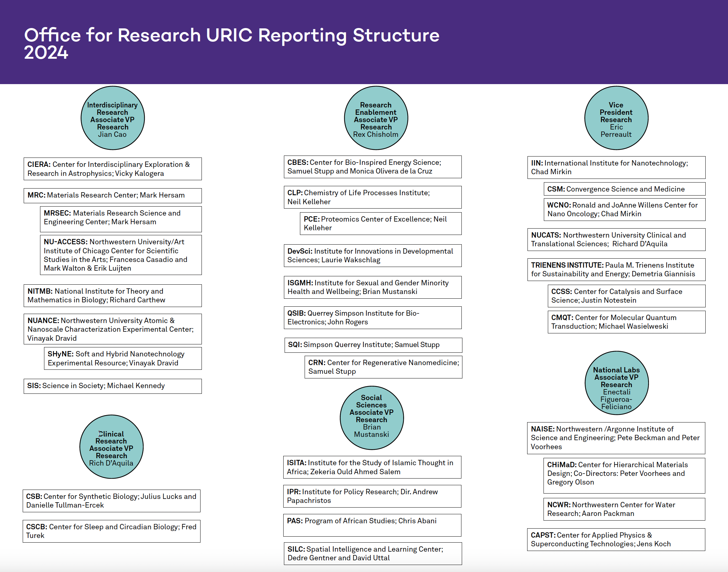This screenshot has width=728, height=572.
Task: Click the NUANCE characterization center box
Action: (112, 329)
